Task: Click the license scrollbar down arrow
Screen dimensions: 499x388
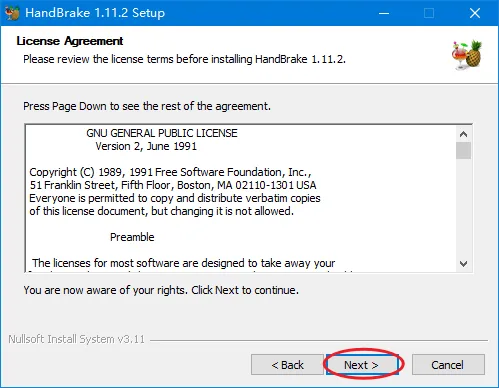Action: click(x=463, y=264)
